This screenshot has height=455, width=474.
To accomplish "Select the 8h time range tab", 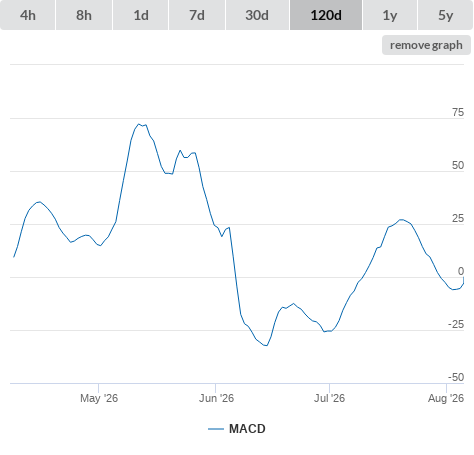I will pyautogui.click(x=84, y=15).
